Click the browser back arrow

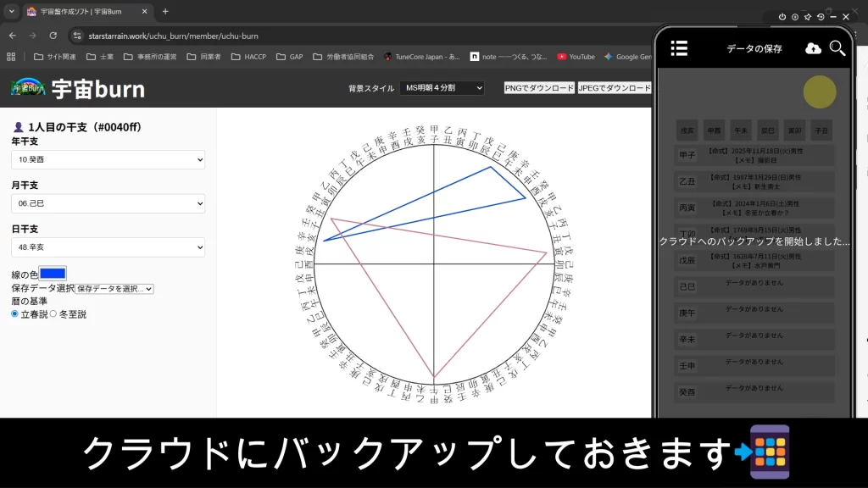click(x=13, y=36)
